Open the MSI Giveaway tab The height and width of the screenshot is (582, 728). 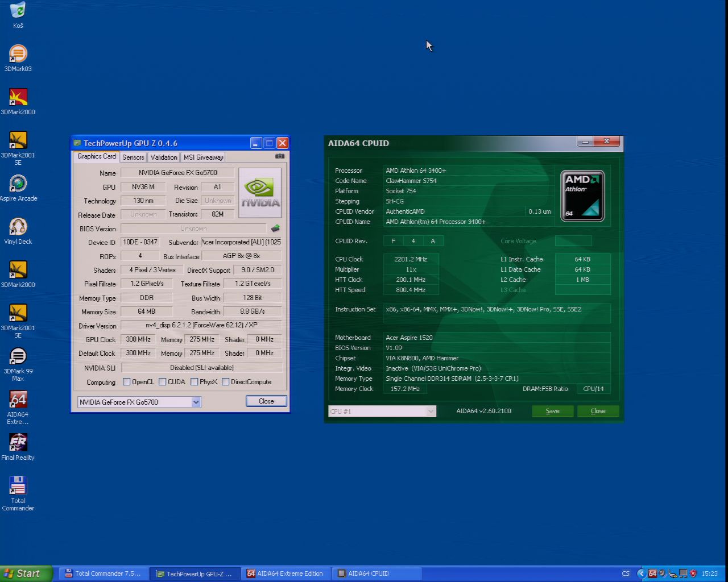pos(203,157)
